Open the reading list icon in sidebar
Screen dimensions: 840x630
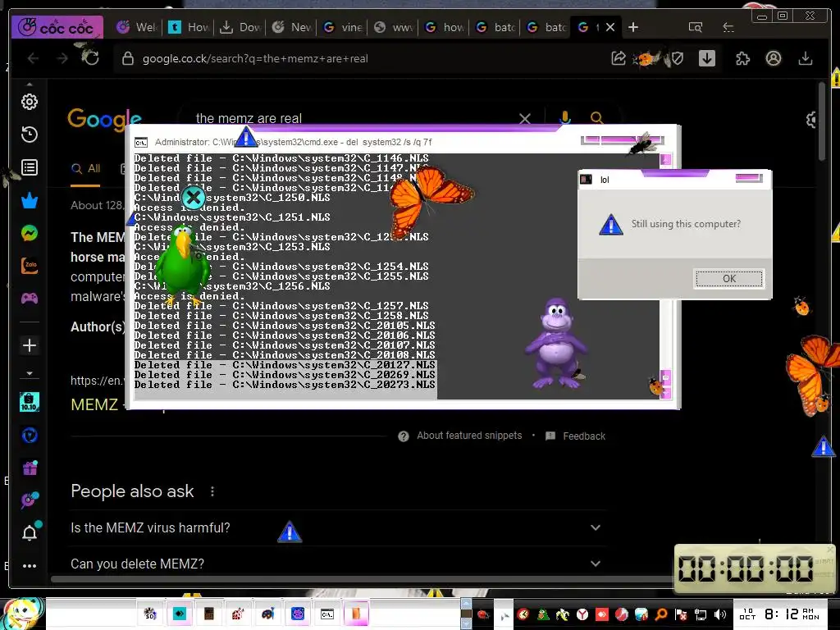point(30,167)
